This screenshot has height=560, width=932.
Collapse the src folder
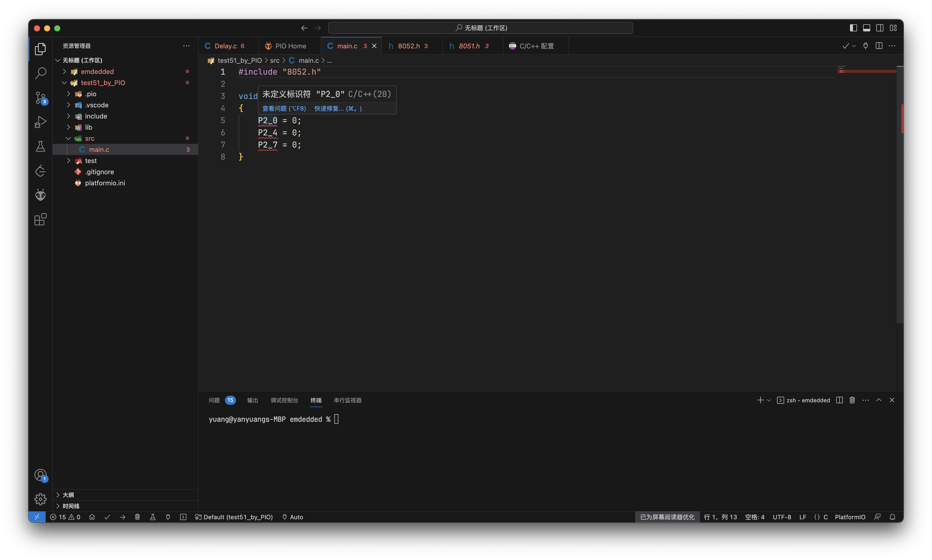pos(89,138)
